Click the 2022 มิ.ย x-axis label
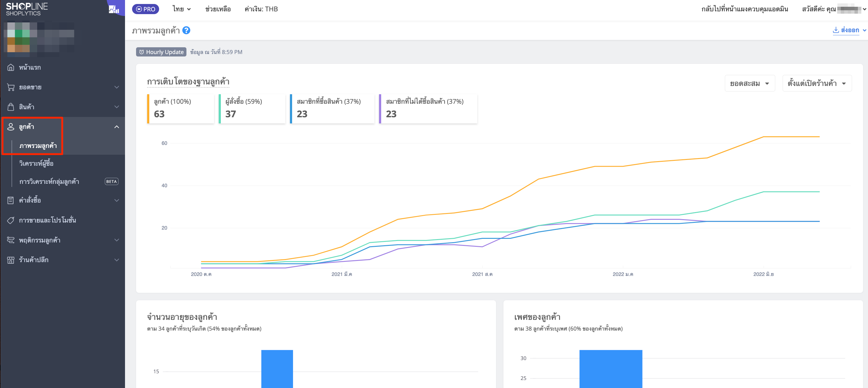Screen dimensions: 868x388 (x=763, y=274)
